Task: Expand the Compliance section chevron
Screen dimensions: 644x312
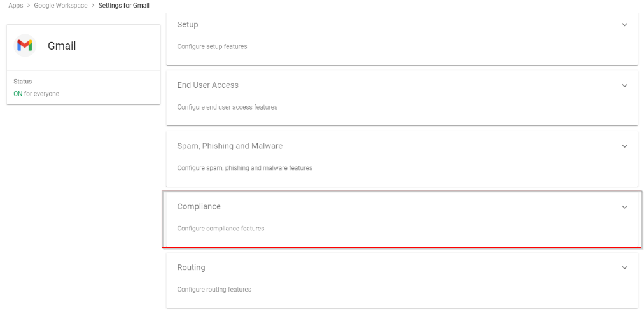Action: [624, 207]
